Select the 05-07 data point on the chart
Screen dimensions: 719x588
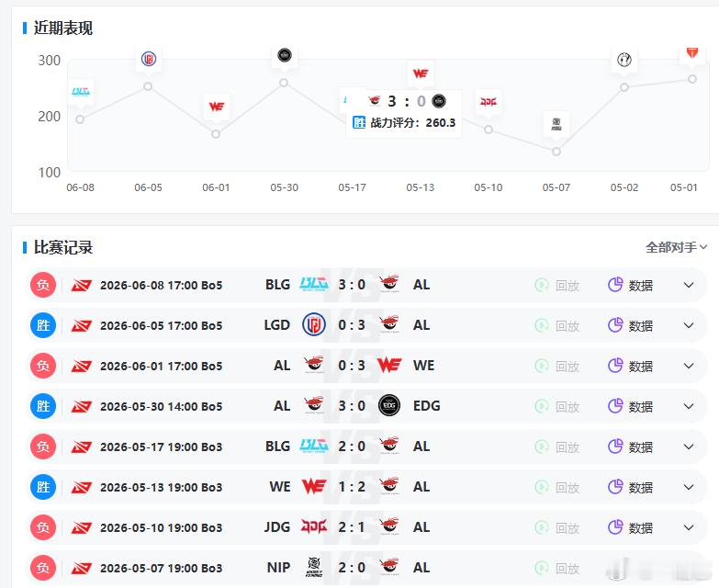coord(556,152)
